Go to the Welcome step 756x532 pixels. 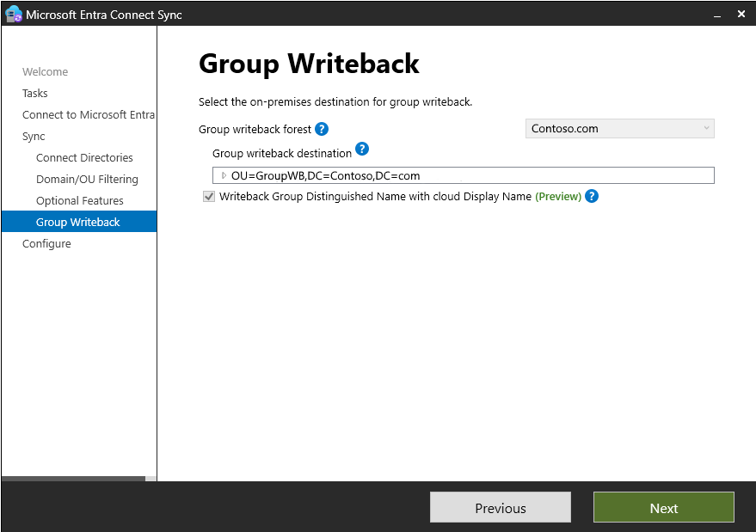[x=46, y=72]
